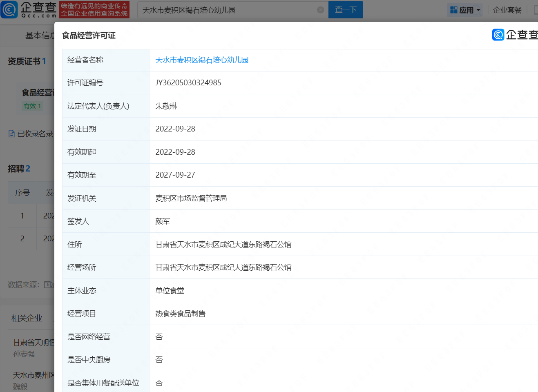538x392 pixels.
Task: Open 魏毅 link in the related companies list
Action: coord(20,386)
